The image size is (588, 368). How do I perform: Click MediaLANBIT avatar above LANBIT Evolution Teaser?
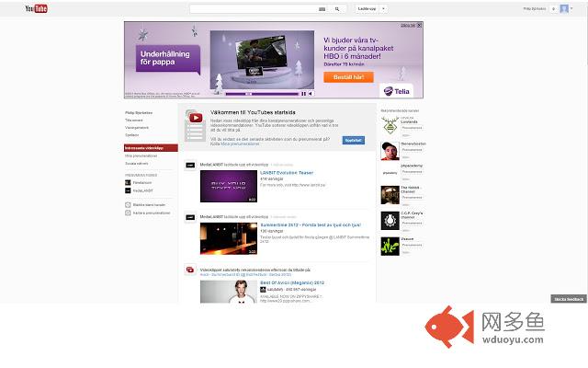tap(190, 165)
